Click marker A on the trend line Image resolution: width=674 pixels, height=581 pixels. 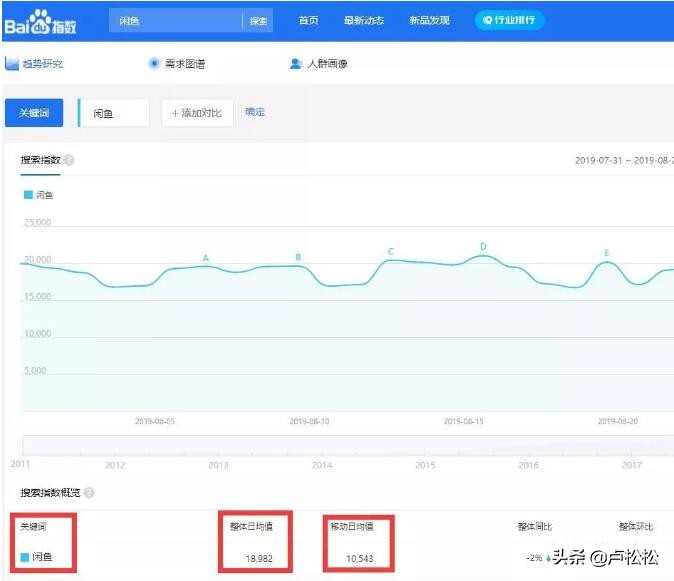point(205,258)
